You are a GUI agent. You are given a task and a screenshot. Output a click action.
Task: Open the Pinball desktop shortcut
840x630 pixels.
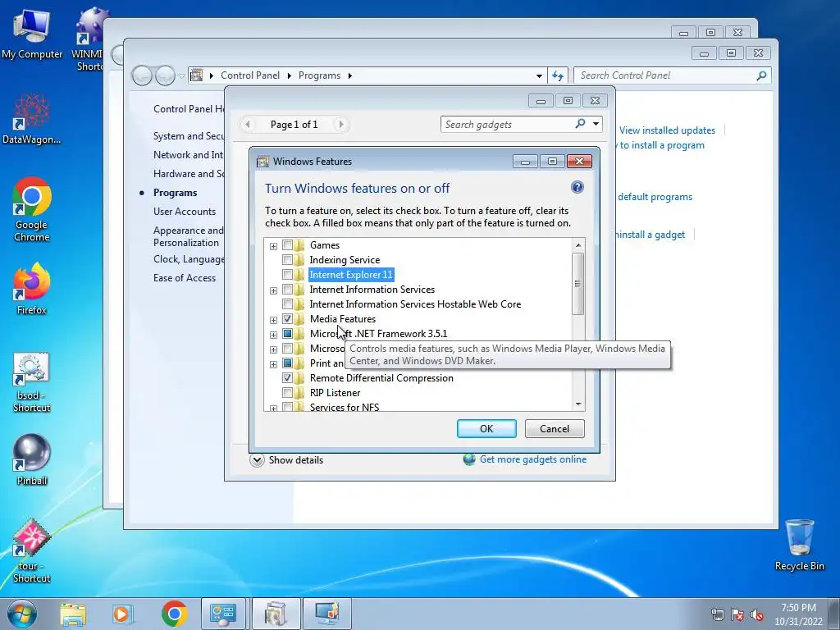[32, 459]
